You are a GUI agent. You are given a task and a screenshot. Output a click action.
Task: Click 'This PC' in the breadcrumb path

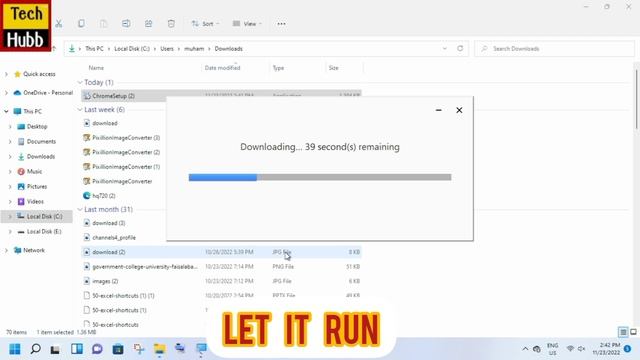(x=94, y=49)
